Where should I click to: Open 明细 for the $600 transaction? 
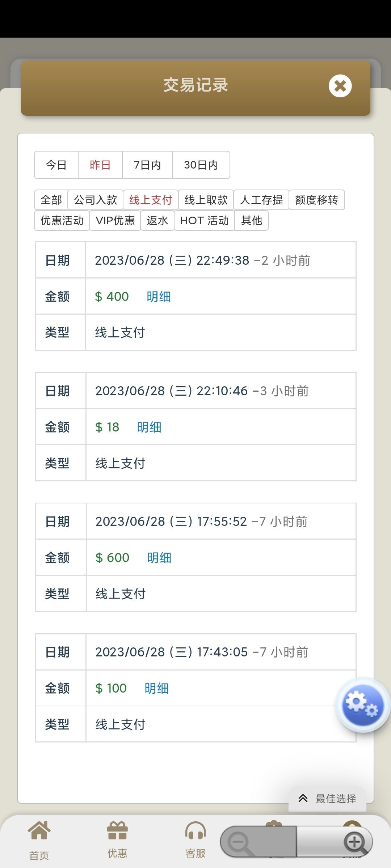coord(159,558)
